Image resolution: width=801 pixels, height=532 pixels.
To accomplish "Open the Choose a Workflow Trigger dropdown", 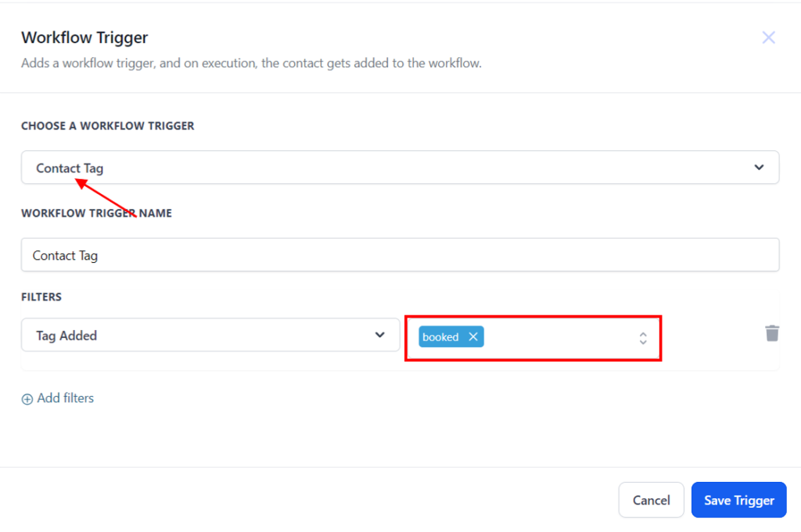I will [x=391, y=167].
